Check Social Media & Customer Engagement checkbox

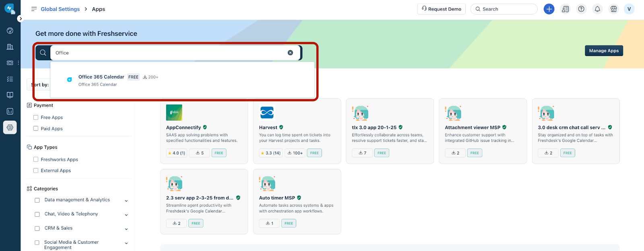(x=37, y=243)
